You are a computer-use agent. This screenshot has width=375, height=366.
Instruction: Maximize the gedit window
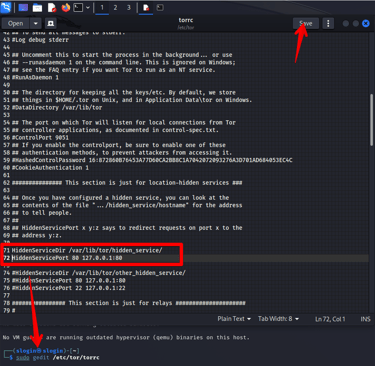pos(356,23)
